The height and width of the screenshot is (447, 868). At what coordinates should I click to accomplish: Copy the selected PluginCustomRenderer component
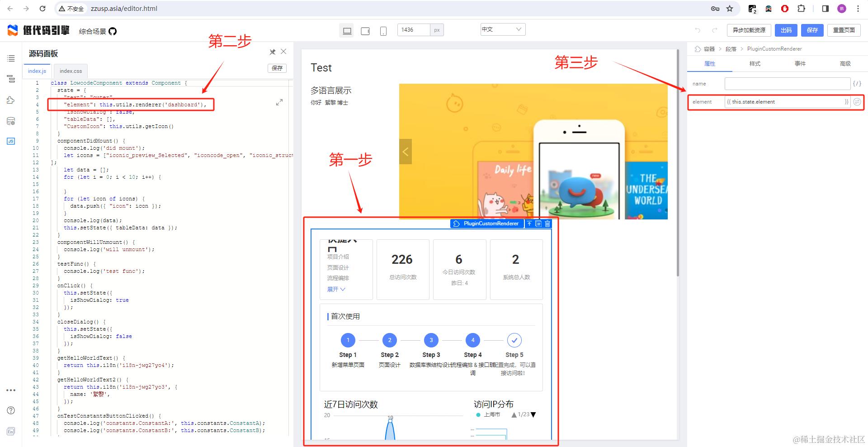pos(538,223)
